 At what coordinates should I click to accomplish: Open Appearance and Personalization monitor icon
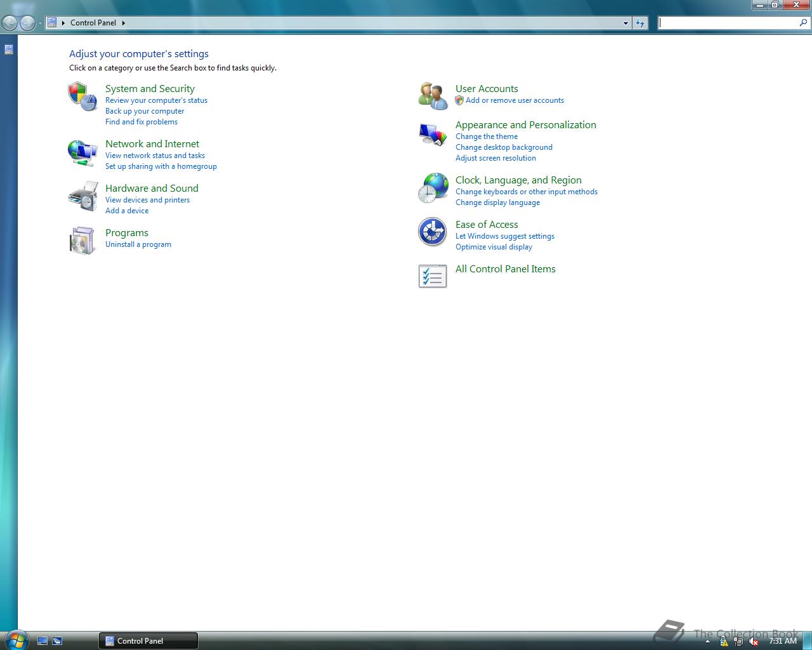coord(433,134)
